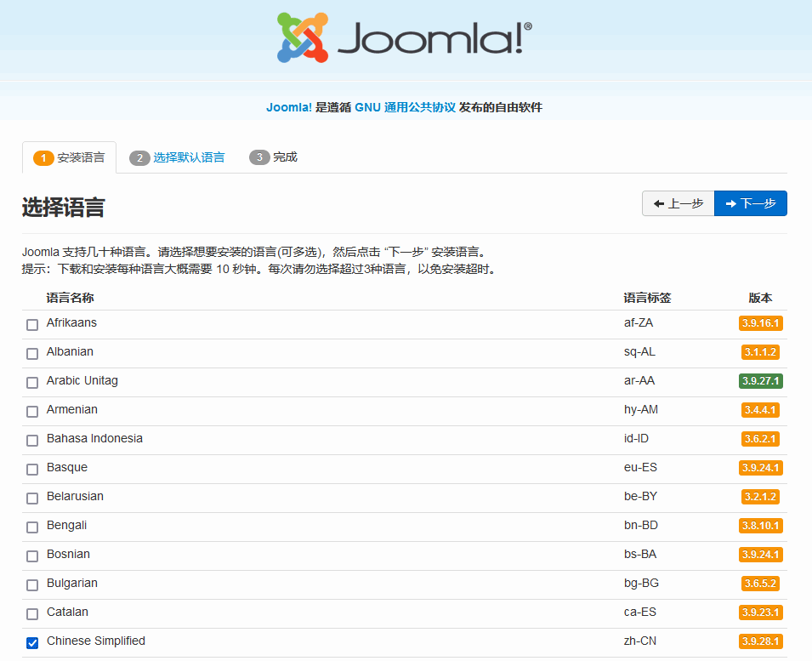Click the 版本 column header
The width and height of the screenshot is (812, 661).
point(760,298)
